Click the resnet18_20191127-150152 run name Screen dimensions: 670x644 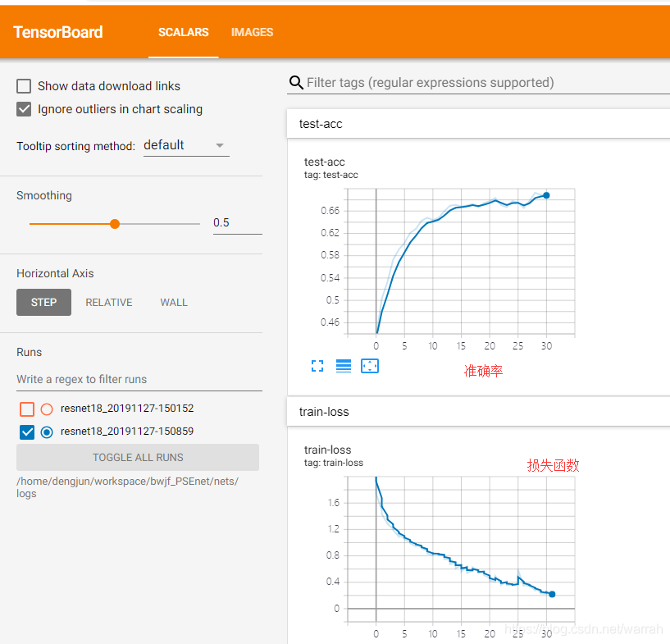click(127, 408)
